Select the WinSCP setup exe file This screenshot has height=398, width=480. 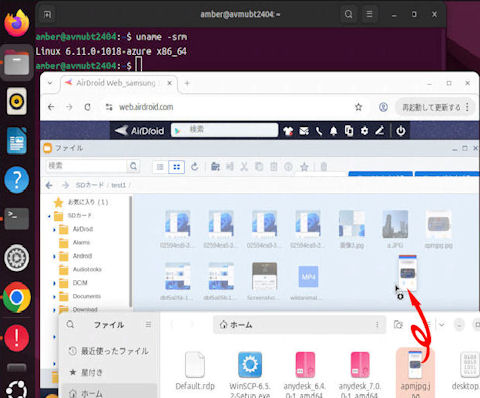coord(250,374)
